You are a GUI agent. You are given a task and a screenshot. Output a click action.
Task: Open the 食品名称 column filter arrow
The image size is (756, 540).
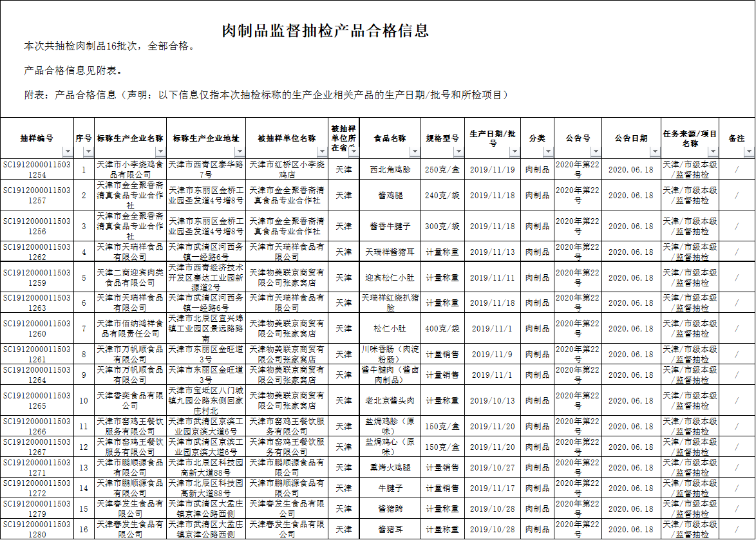pyautogui.click(x=415, y=152)
